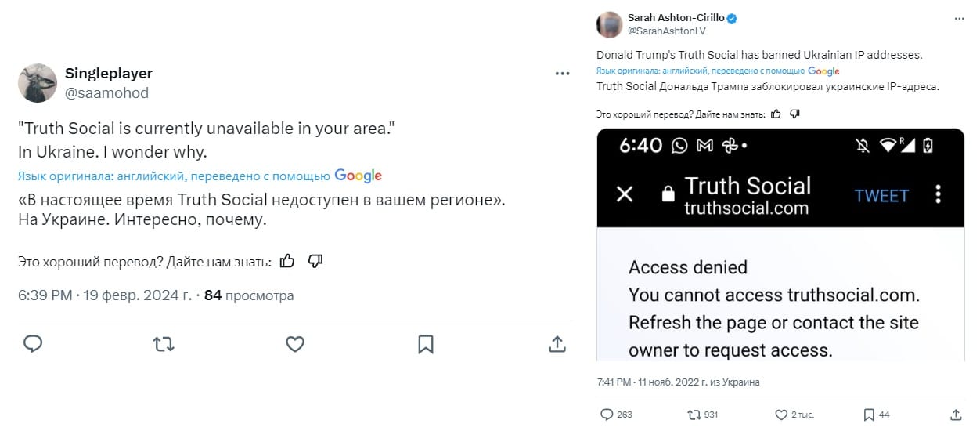The height and width of the screenshot is (431, 980).
Task: Open the @saamohod handle link
Action: [106, 93]
